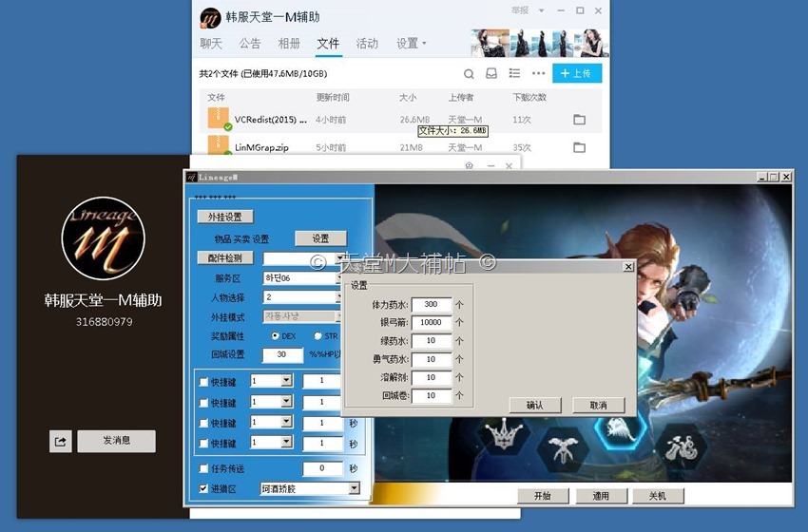This screenshot has width=808, height=532.
Task: Open the 进猎区 hunting zone dropdown
Action: (x=354, y=488)
